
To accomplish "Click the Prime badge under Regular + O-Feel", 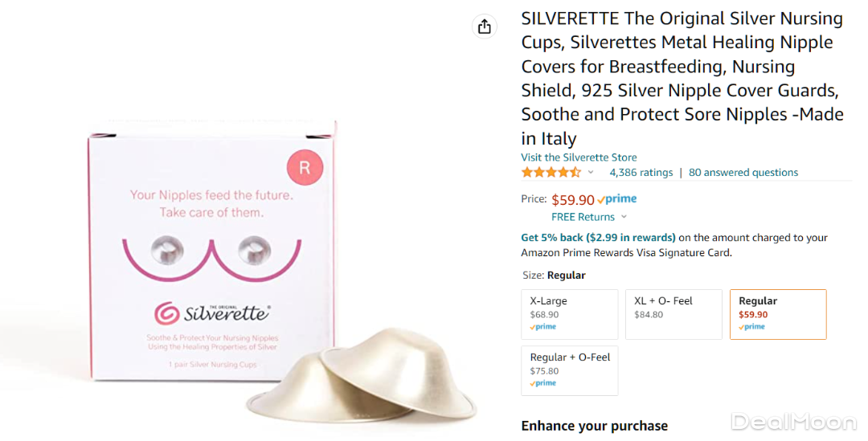I will coord(543,383).
